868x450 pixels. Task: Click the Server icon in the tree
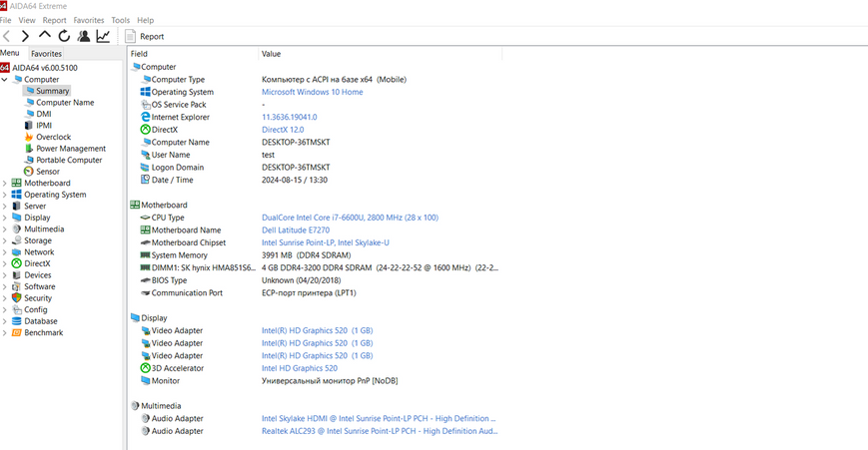click(x=17, y=207)
